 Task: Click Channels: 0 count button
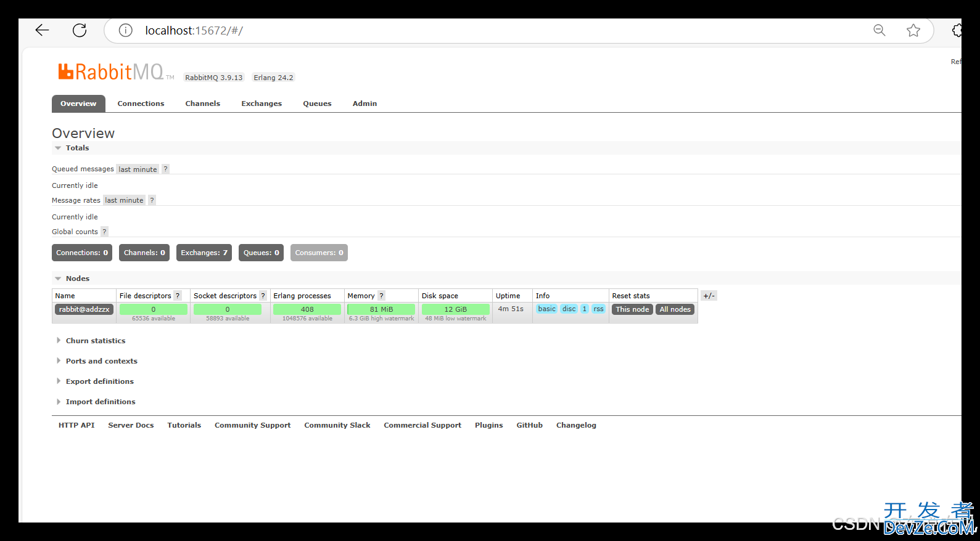point(144,253)
